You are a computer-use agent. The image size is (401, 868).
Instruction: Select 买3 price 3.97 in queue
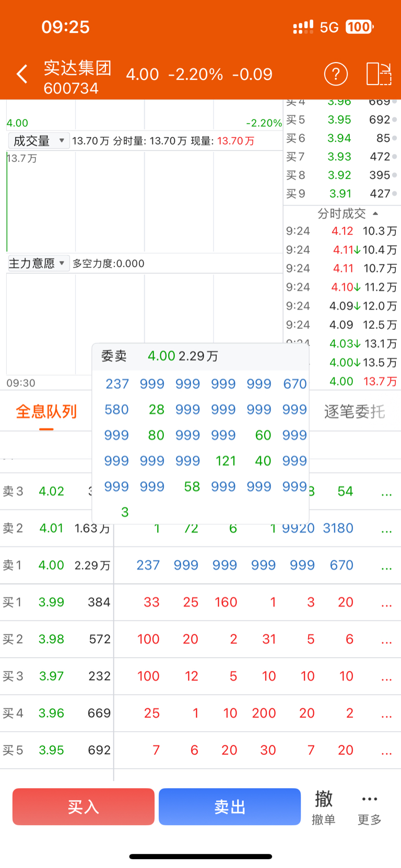[x=51, y=676]
